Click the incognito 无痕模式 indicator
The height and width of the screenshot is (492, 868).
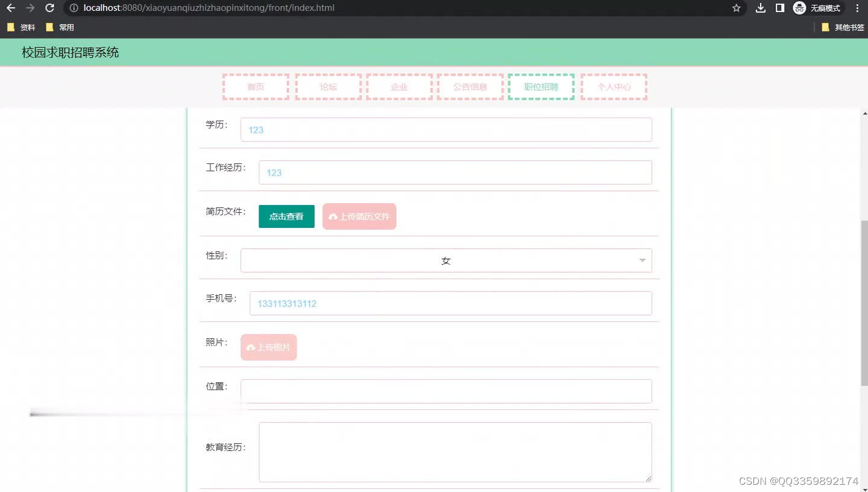tap(818, 8)
